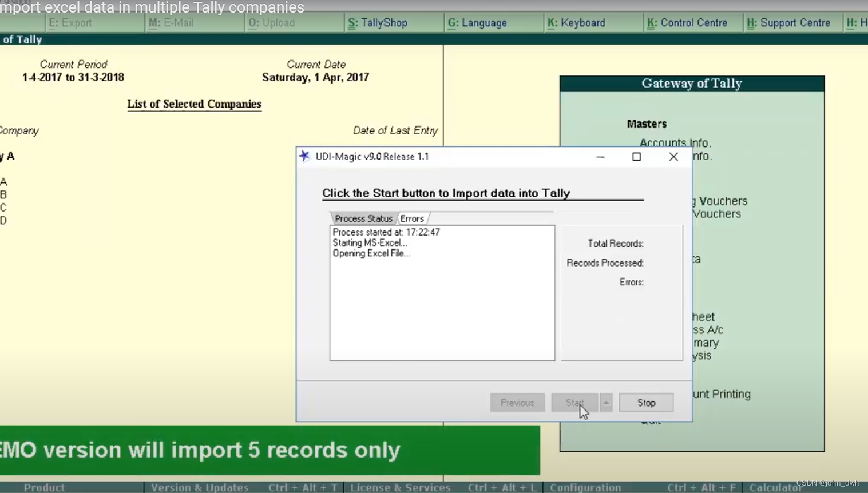
Task: Click the Previous button
Action: point(517,403)
